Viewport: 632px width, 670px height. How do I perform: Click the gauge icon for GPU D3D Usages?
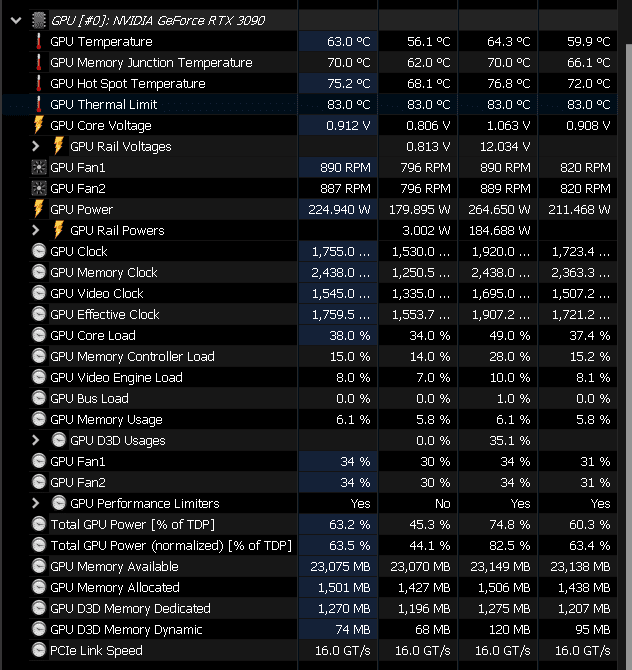59,440
